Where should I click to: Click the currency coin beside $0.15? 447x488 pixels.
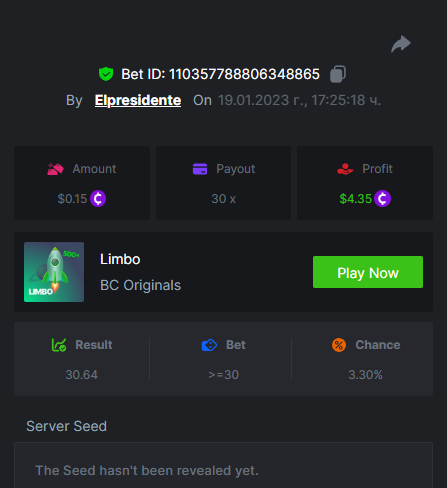(98, 199)
